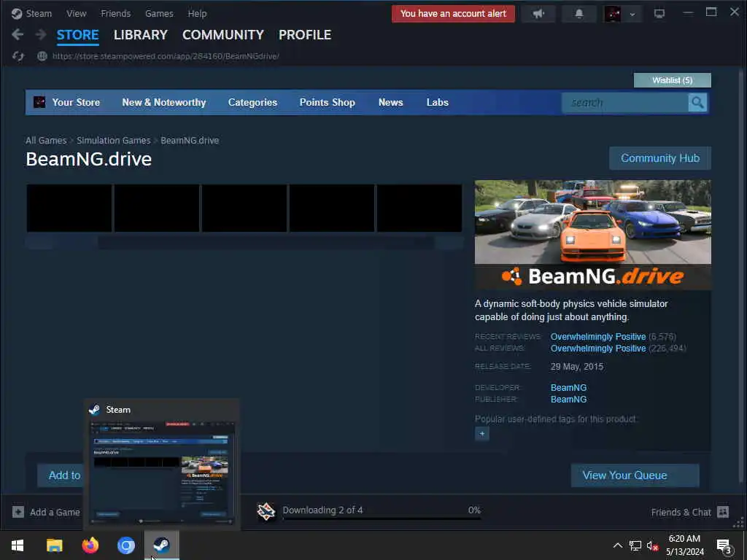Click the first screenshot thumbnail
Image resolution: width=747 pixels, height=560 pixels.
coord(69,208)
